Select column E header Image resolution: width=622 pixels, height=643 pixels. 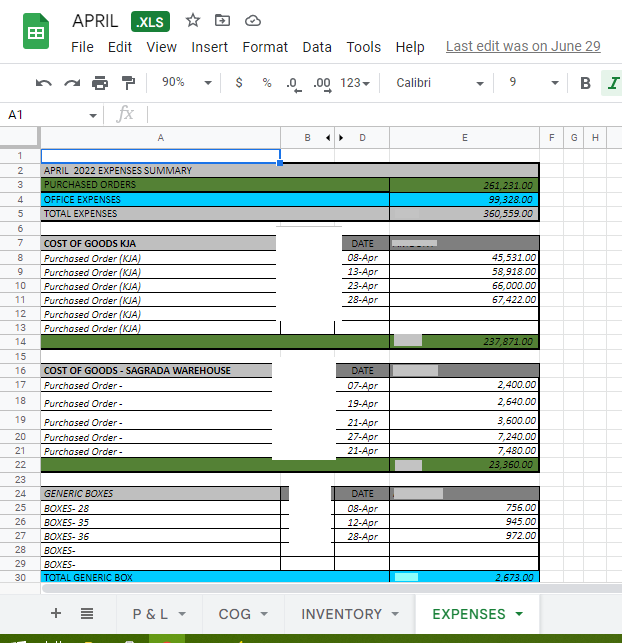[x=464, y=138]
